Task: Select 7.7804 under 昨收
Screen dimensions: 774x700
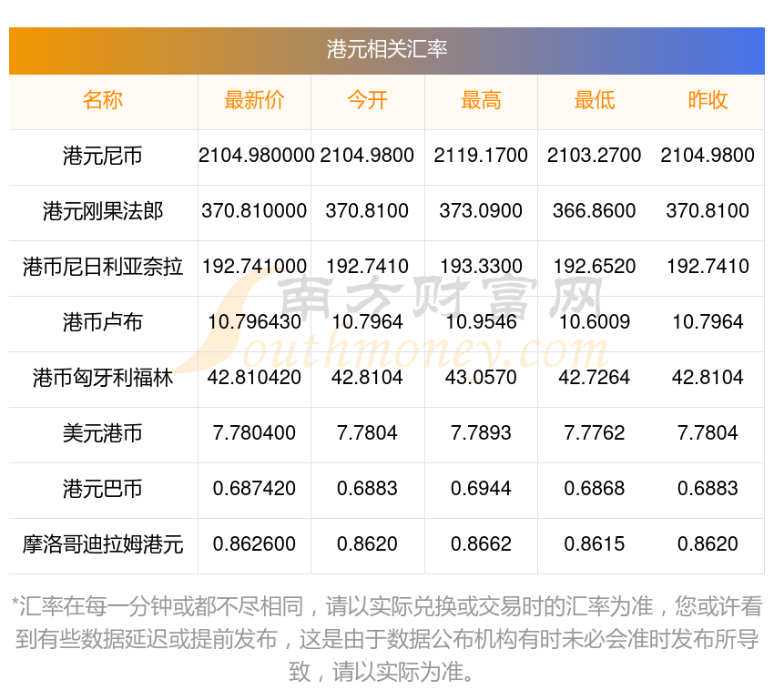Action: [x=708, y=433]
